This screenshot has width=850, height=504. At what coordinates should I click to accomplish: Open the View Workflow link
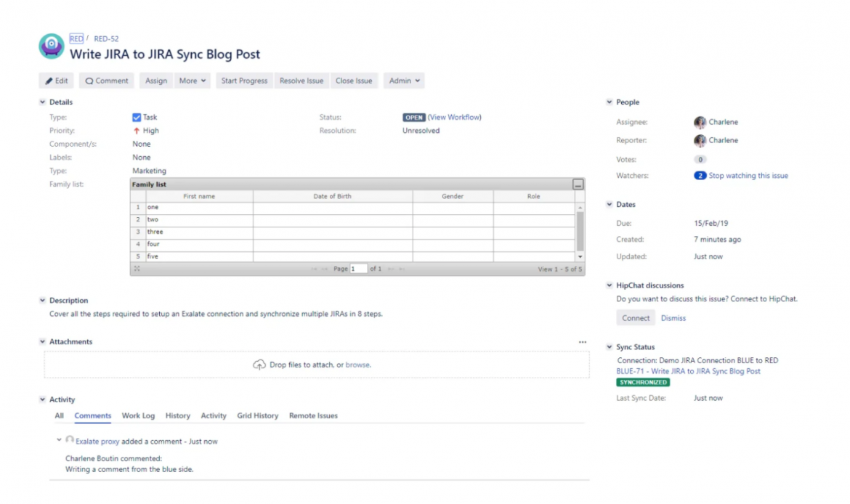(x=454, y=117)
